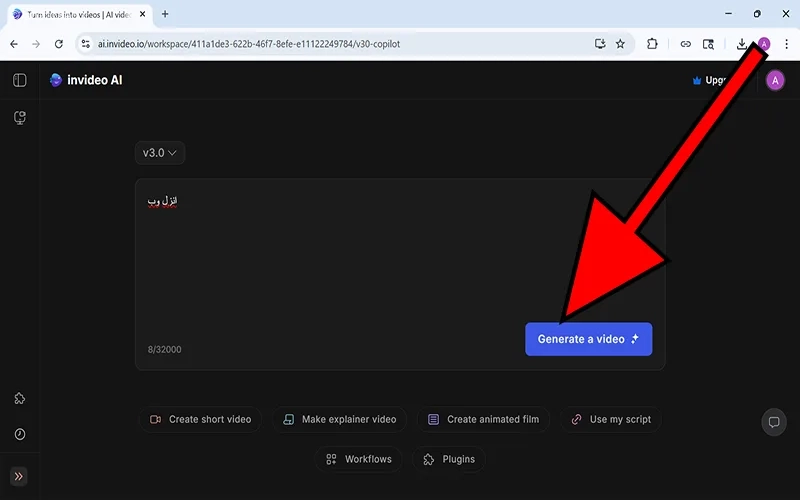Click the user avatar in app header
Screen dimensions: 800x500
(775, 81)
